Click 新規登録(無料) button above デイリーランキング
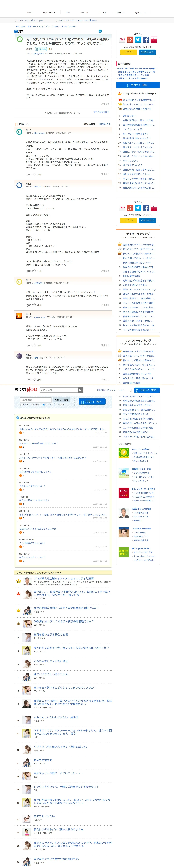The width and height of the screenshot is (174, 868). 147,220
